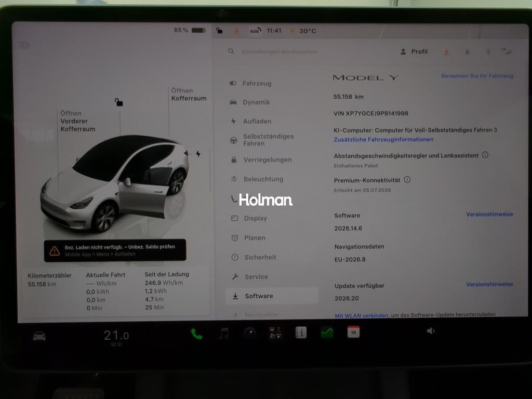Tap the headlight indicator icon at top left

(24, 45)
